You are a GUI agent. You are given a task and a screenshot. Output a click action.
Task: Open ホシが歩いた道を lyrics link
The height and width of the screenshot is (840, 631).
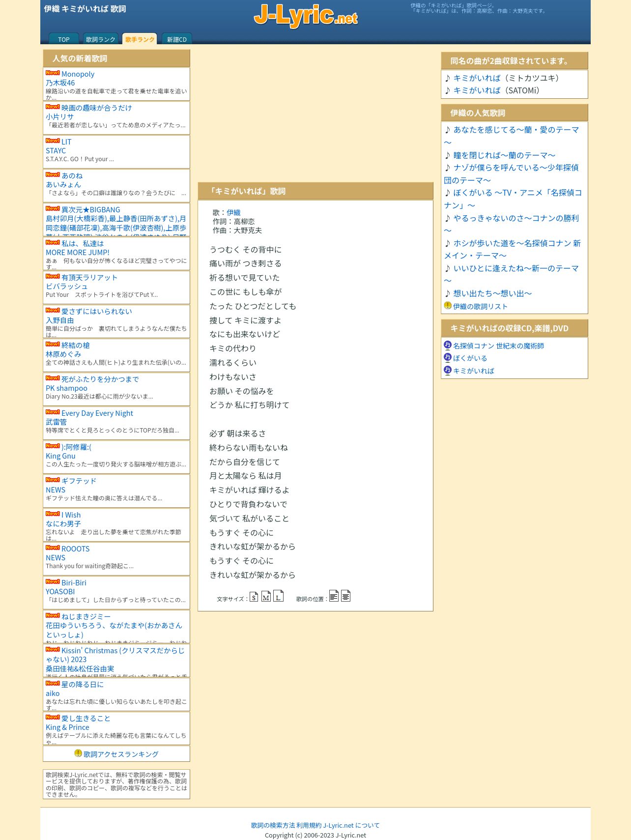513,249
